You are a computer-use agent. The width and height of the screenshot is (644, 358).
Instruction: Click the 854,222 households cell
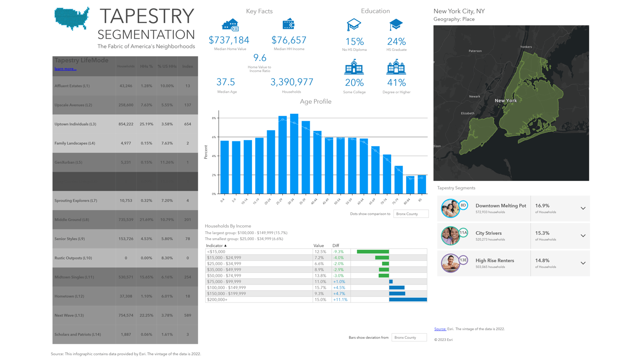(126, 124)
